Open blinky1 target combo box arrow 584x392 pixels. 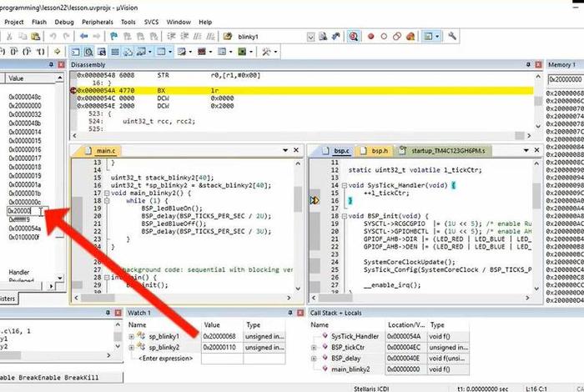310,37
